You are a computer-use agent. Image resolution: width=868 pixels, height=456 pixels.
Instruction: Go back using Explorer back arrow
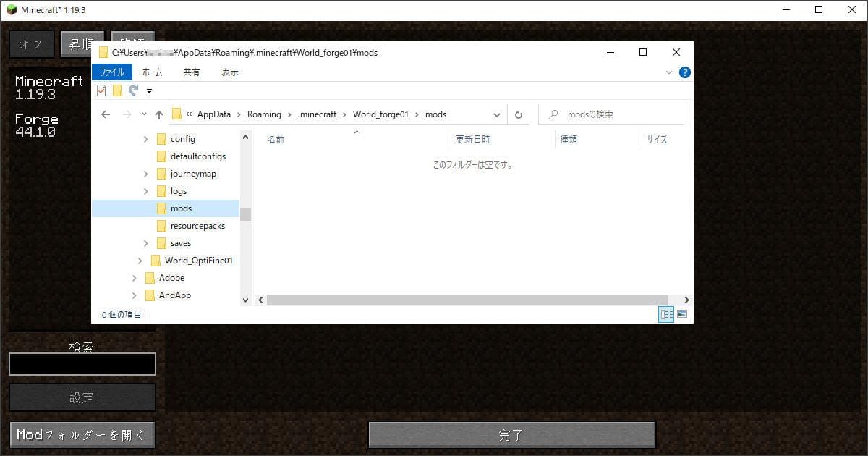pyautogui.click(x=106, y=114)
